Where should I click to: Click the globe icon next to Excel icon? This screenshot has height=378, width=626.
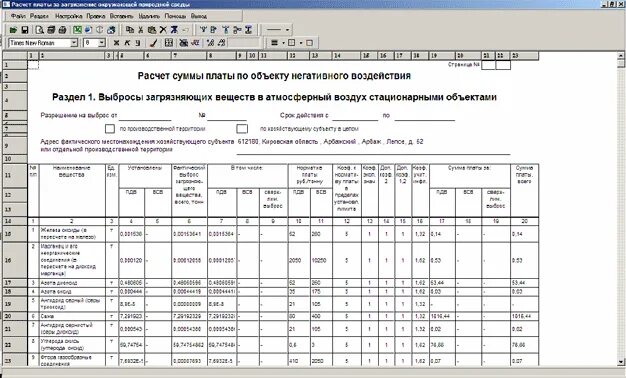89,30
